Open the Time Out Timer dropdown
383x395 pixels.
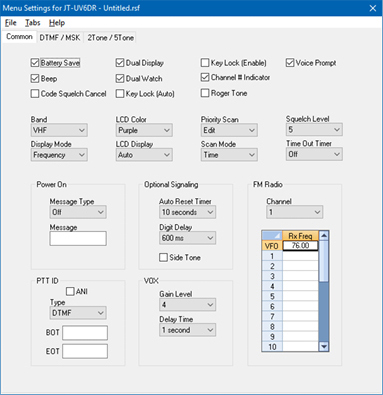(314, 154)
